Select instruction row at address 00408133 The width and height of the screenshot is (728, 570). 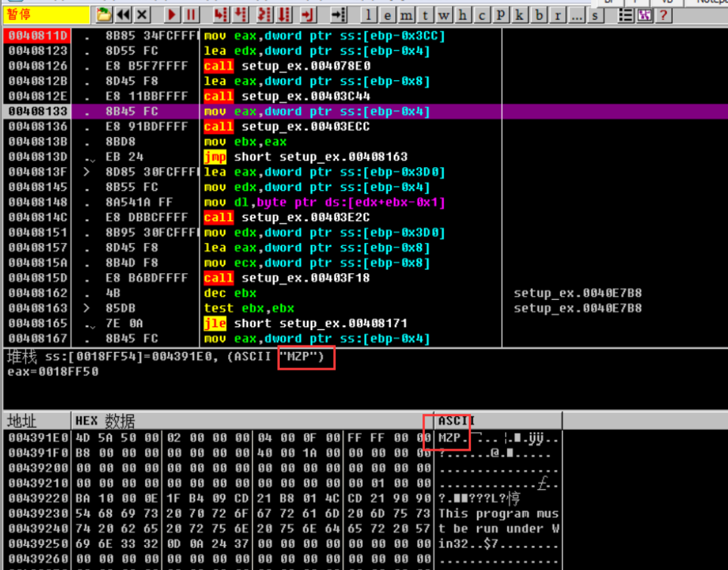point(365,111)
